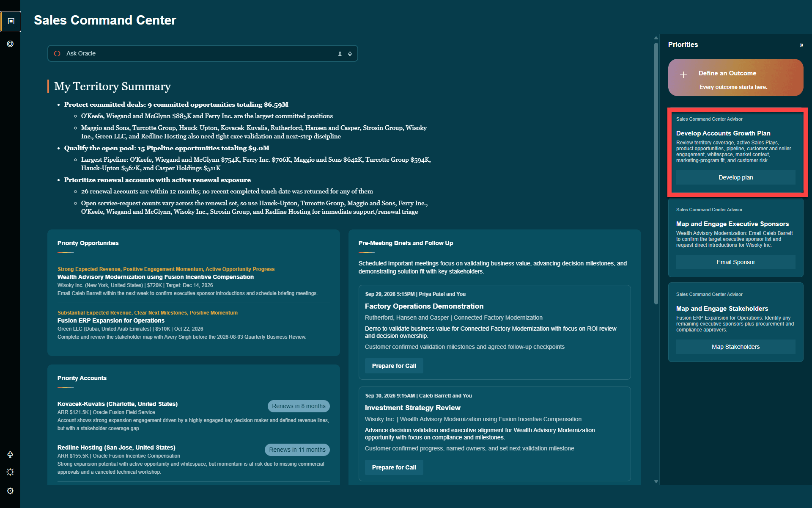The width and height of the screenshot is (812, 508).
Task: Open the settings gear in sidebar
Action: (x=10, y=491)
